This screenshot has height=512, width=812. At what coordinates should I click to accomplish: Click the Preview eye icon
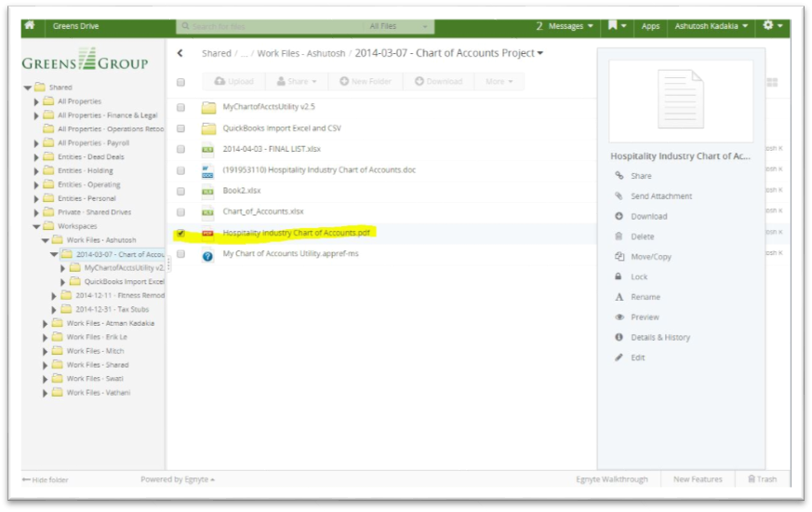pos(619,317)
